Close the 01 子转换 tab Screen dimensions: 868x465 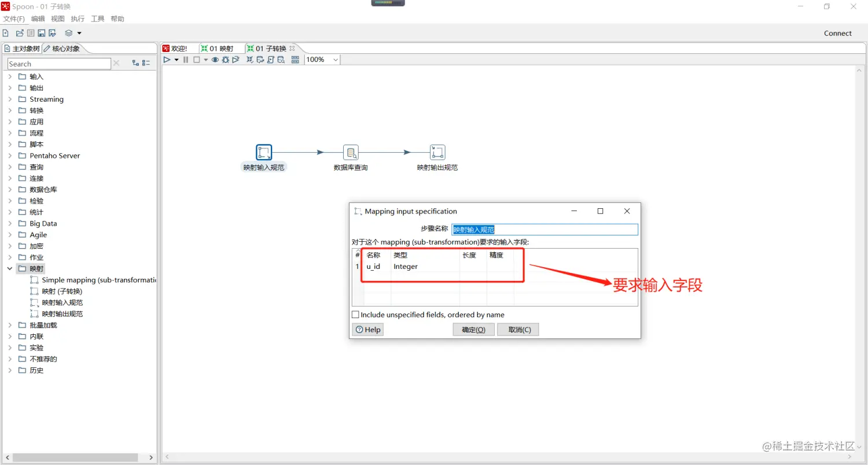coord(292,49)
